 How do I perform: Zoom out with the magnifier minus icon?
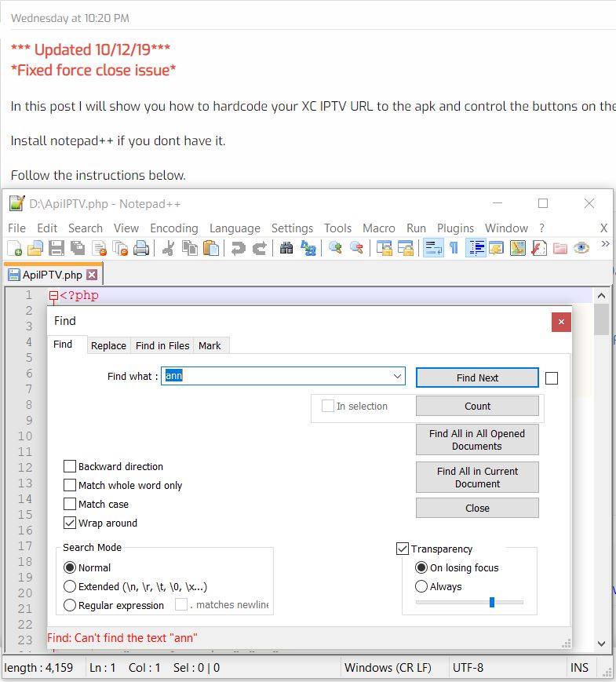click(356, 248)
